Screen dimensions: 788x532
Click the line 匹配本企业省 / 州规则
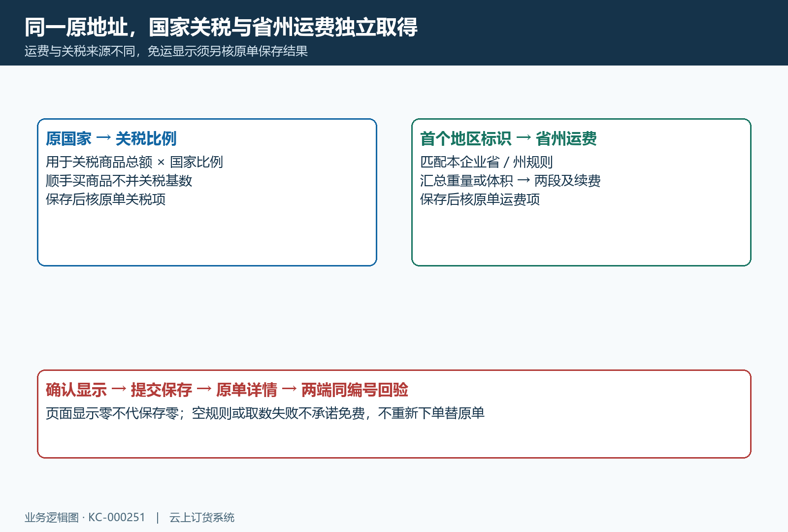[486, 162]
